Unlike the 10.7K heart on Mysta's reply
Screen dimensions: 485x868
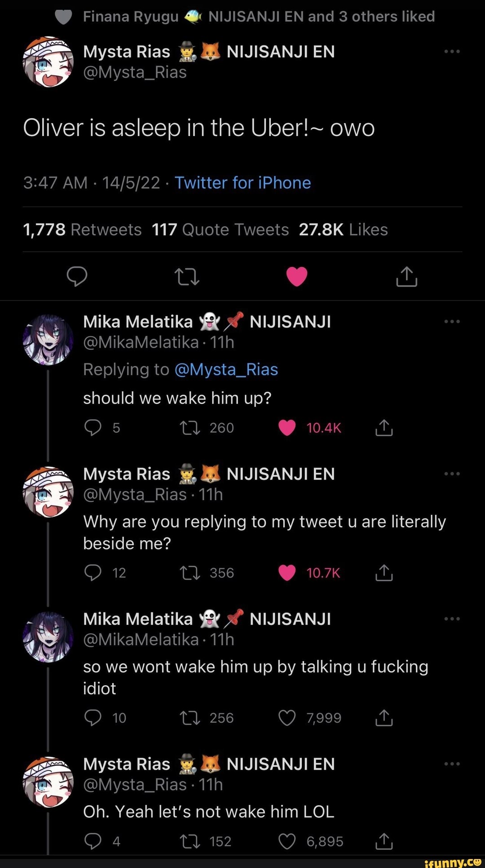click(286, 572)
